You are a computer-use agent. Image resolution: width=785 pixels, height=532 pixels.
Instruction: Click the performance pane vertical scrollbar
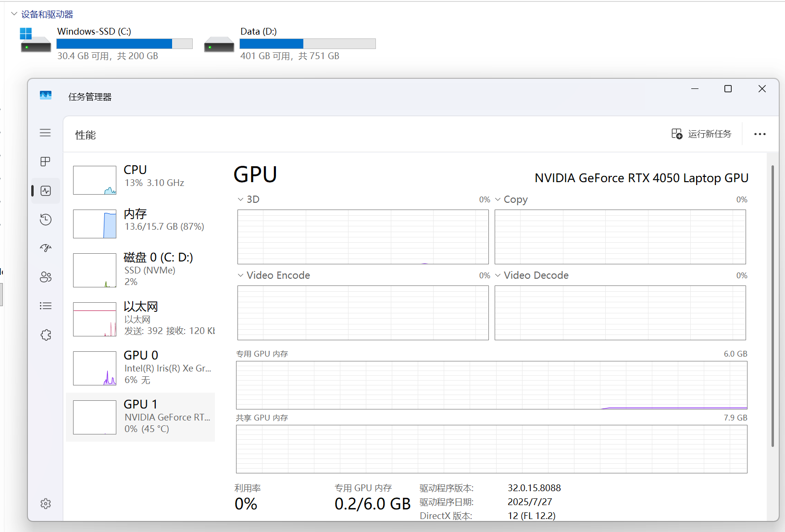click(x=773, y=306)
